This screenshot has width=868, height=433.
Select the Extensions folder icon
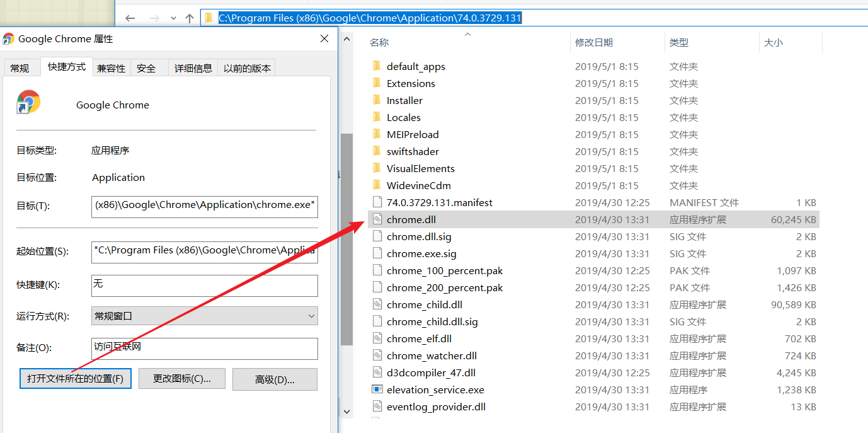377,83
